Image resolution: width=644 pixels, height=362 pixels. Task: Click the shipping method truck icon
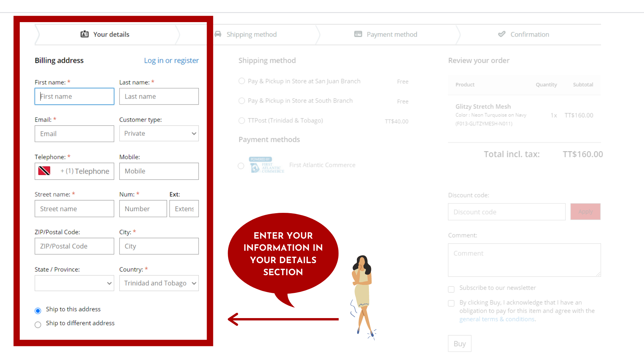coord(219,34)
